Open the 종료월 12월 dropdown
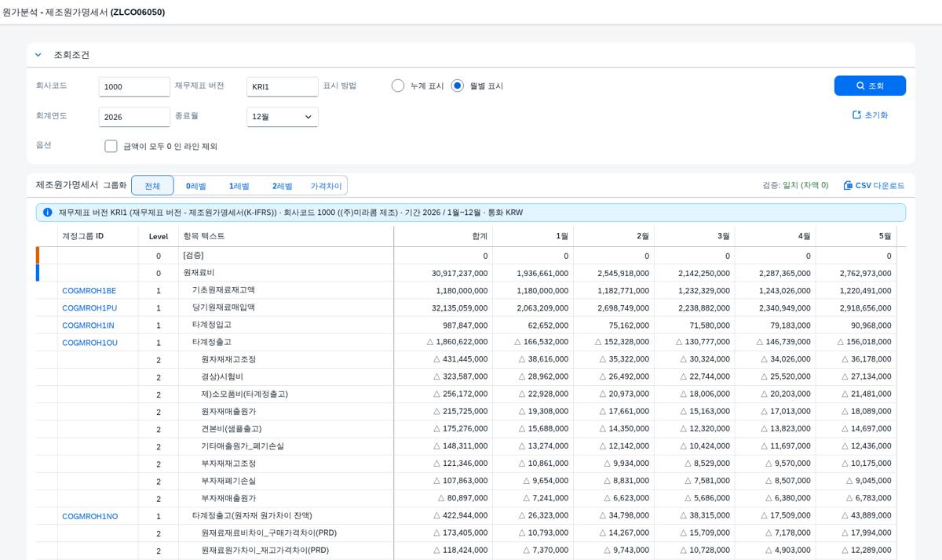Screen dimensions: 942x560 (x=283, y=117)
